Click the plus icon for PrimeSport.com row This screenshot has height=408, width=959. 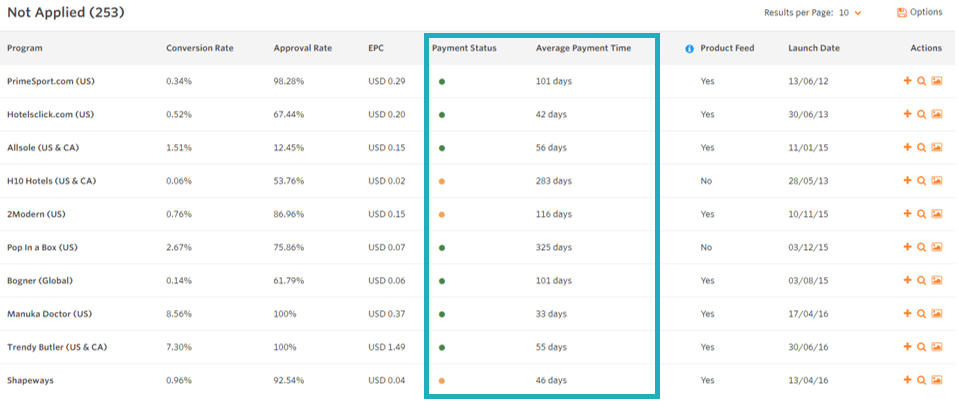tap(906, 81)
